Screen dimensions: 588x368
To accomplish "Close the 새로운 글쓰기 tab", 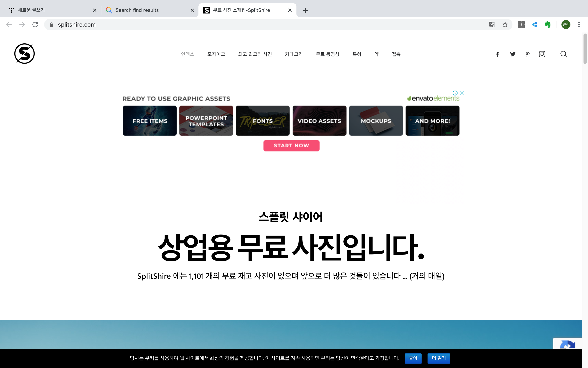I will click(95, 10).
